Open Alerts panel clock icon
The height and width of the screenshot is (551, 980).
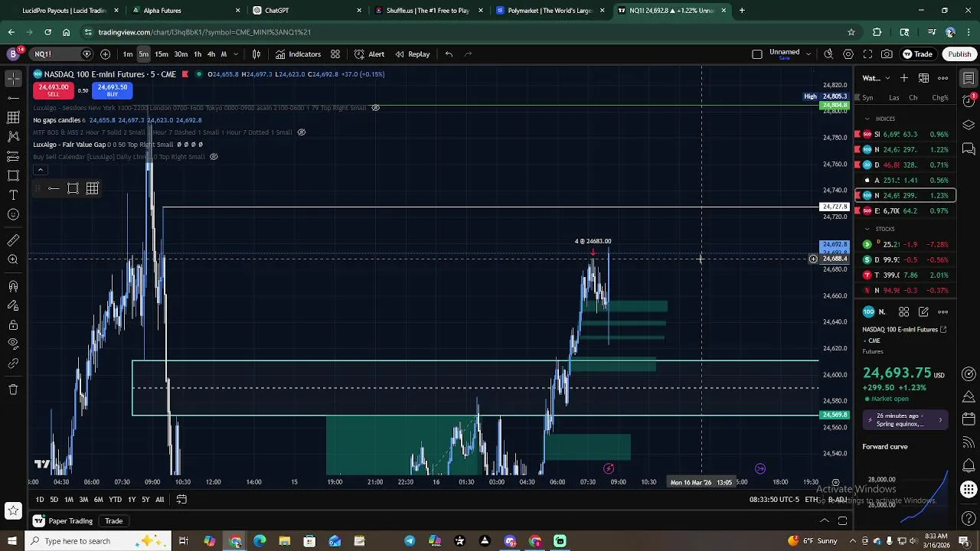coord(969,101)
